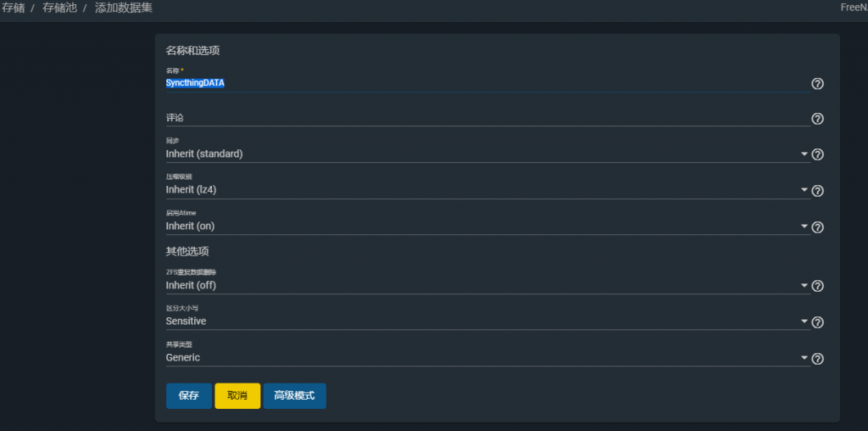Viewport: 868px width, 431px height.
Task: Click the yellow 取消 button
Action: [237, 396]
